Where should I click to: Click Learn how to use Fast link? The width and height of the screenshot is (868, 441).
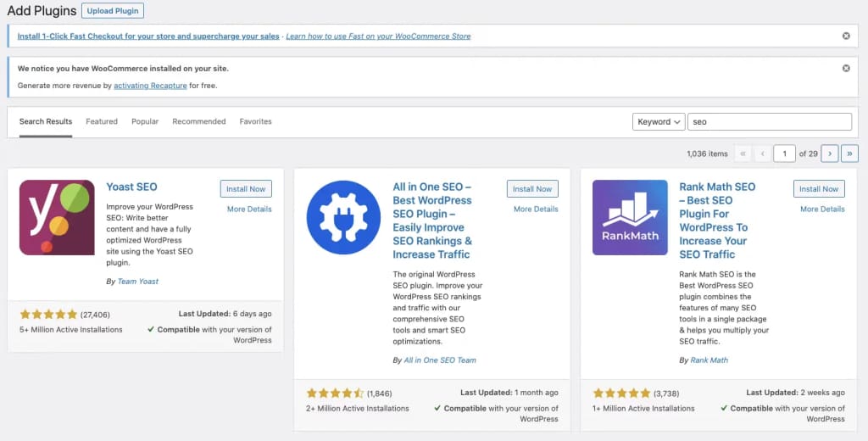click(x=378, y=36)
